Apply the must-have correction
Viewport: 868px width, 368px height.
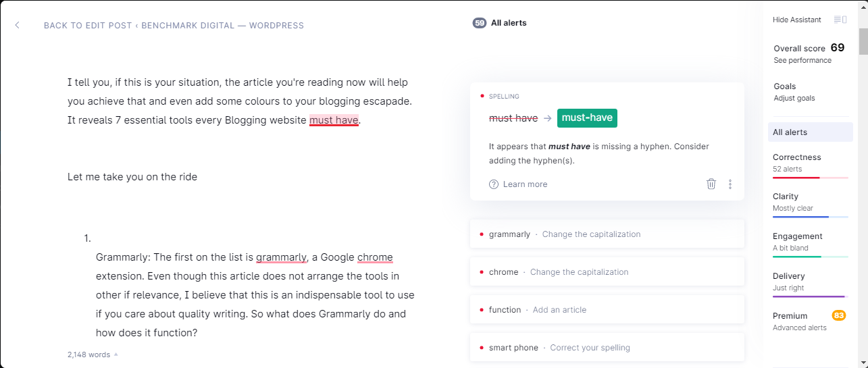[587, 117]
